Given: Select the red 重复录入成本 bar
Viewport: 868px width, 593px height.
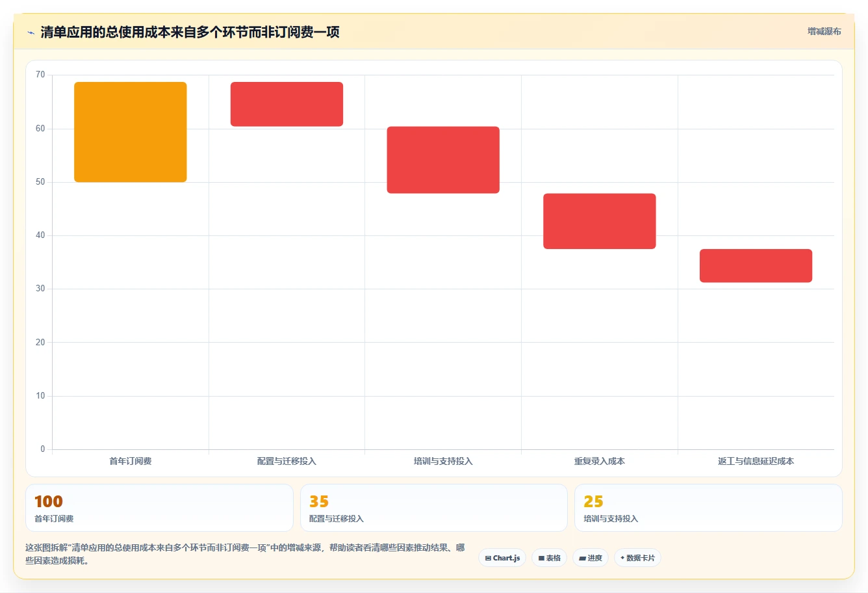Looking at the screenshot, I should tap(600, 221).
